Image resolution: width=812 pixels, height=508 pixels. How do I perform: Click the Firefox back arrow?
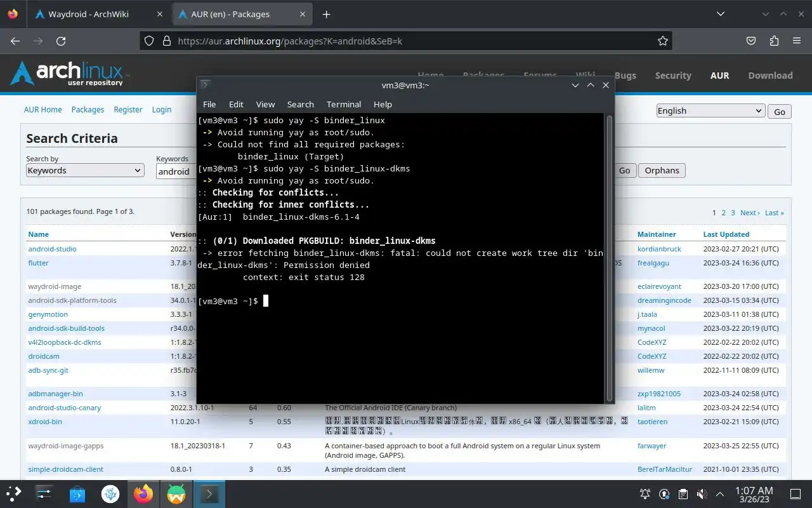[15, 41]
